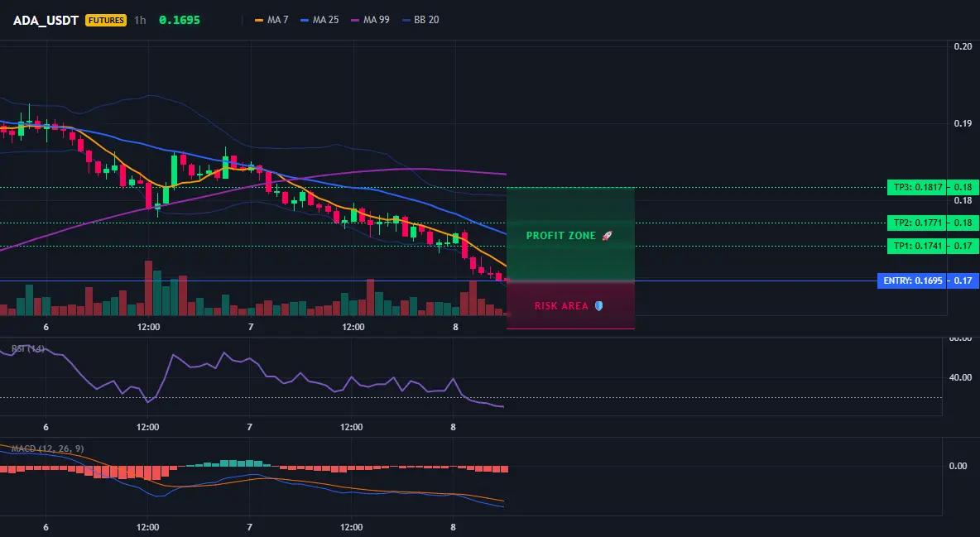Image resolution: width=980 pixels, height=537 pixels.
Task: Click the purple MA 99 color dash
Action: 356,20
